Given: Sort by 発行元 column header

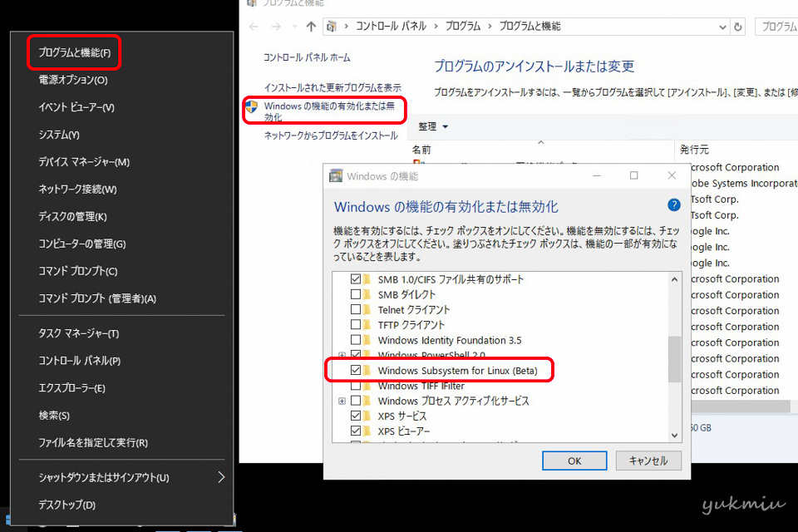Looking at the screenshot, I should 694,150.
